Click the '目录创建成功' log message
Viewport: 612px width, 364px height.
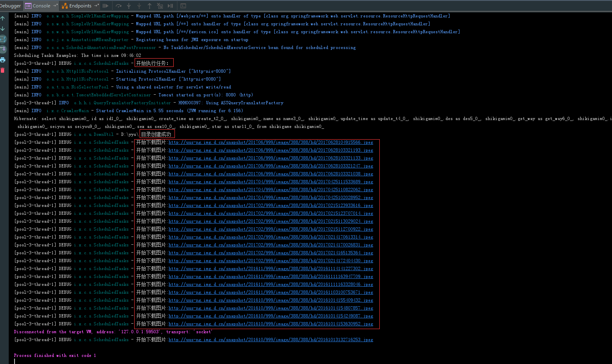click(x=156, y=134)
